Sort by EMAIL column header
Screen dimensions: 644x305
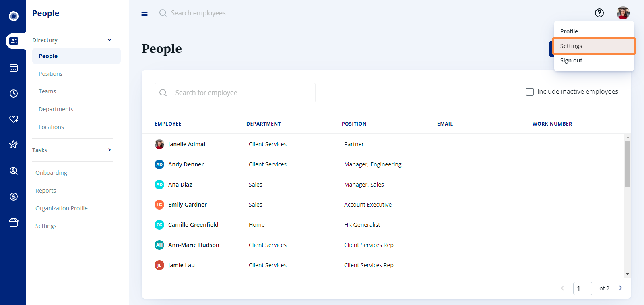(x=445, y=124)
